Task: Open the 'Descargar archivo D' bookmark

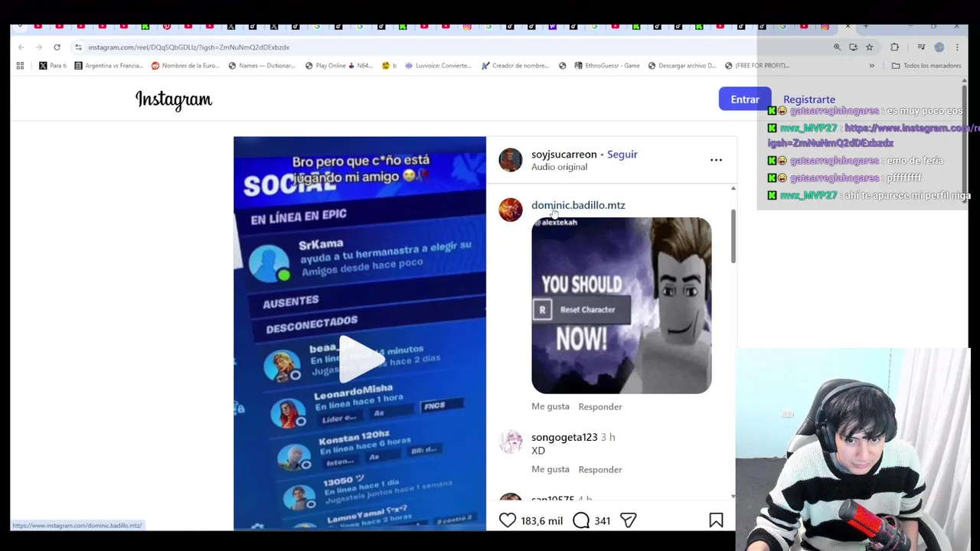Action: 681,66
